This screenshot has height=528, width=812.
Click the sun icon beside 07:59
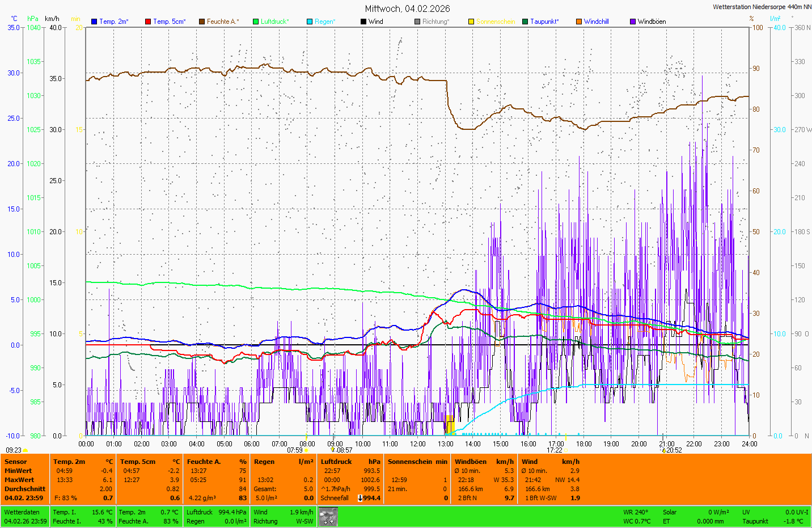(x=307, y=450)
